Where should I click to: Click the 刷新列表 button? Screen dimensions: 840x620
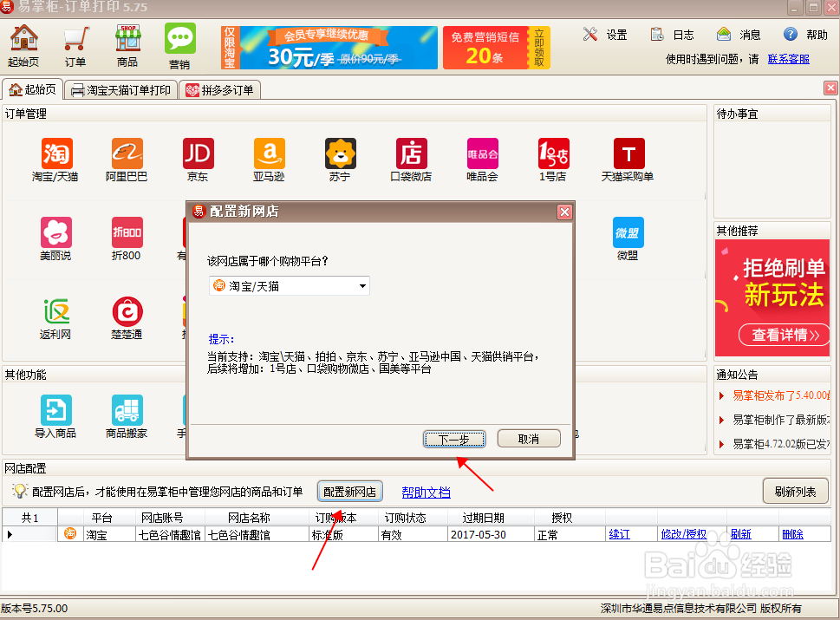click(795, 492)
